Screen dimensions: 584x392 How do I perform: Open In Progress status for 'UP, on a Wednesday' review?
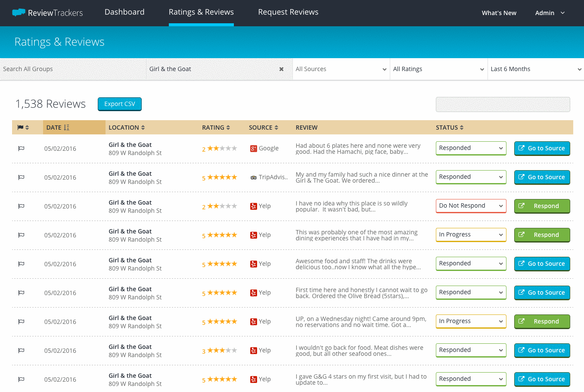(471, 321)
